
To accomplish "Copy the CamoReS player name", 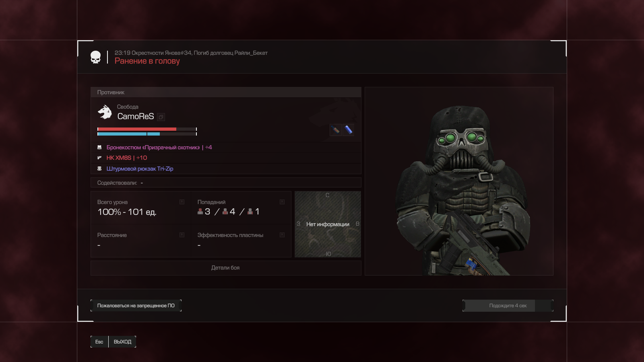I will (161, 117).
